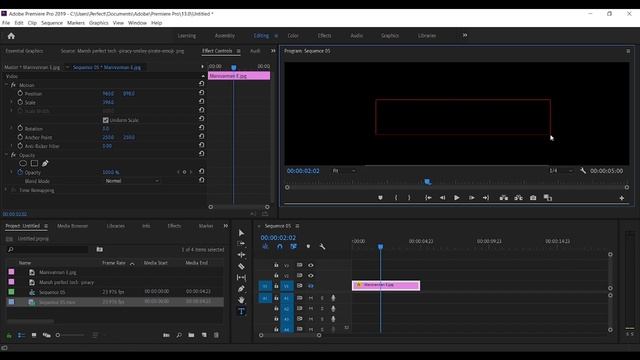
Task: Select free draw bezier mask pen
Action: (45, 163)
